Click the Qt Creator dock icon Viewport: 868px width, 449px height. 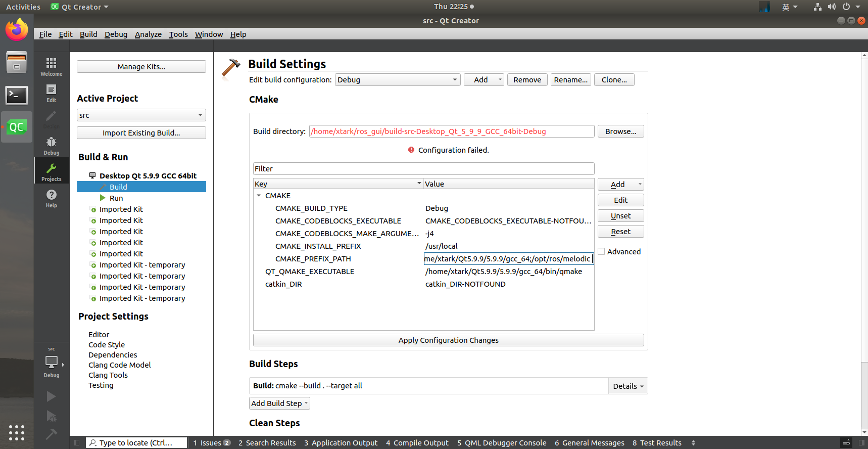17,127
